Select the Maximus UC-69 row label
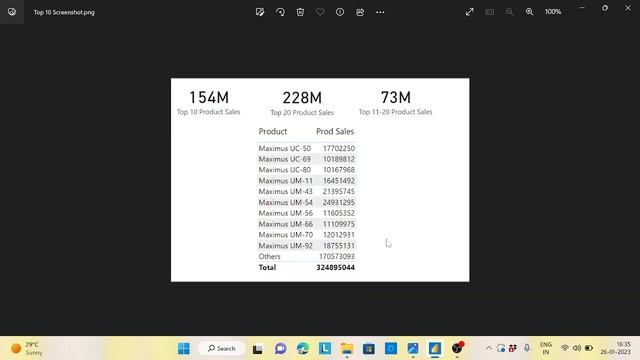This screenshot has height=360, width=640. coord(284,159)
